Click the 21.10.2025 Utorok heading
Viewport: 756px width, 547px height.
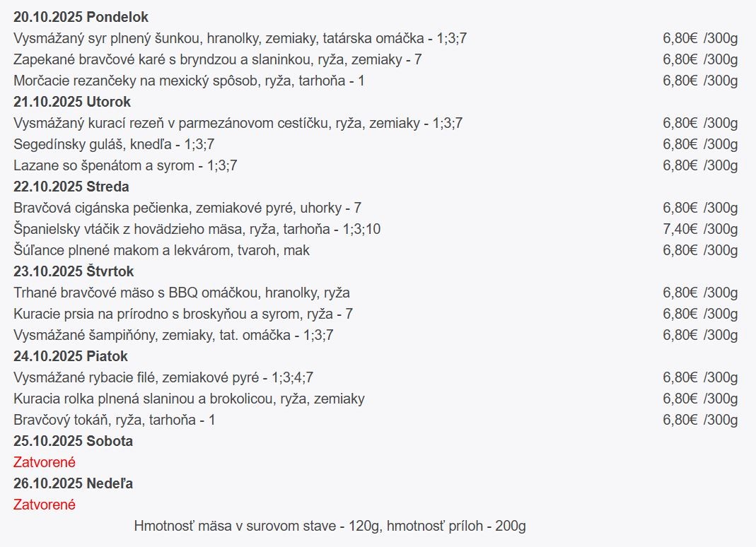[72, 102]
